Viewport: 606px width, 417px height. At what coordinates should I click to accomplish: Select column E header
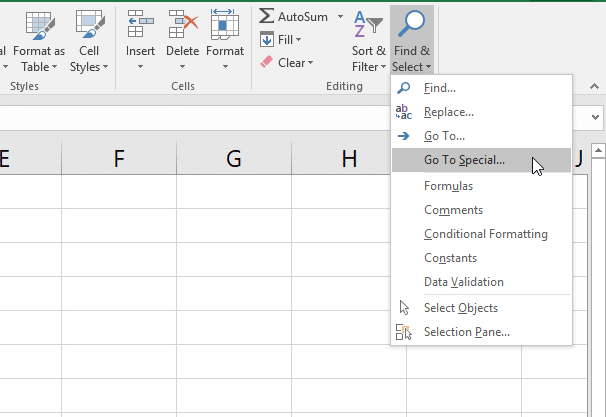click(x=30, y=158)
